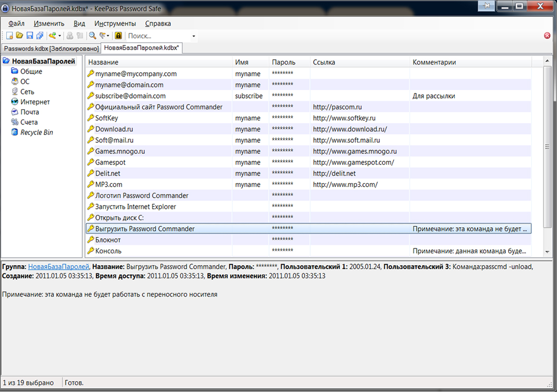This screenshot has width=557, height=392.
Task: Save the current database from the toolbar
Action: click(29, 36)
